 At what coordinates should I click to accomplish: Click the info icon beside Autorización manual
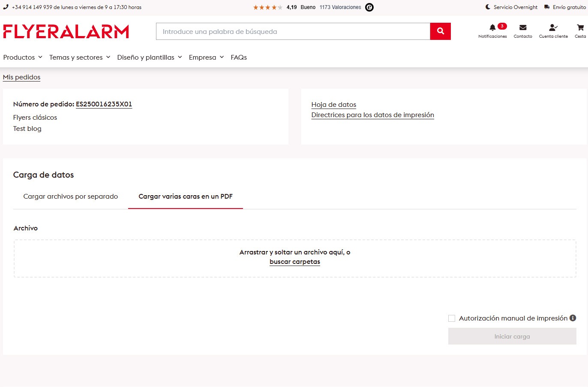tap(573, 318)
